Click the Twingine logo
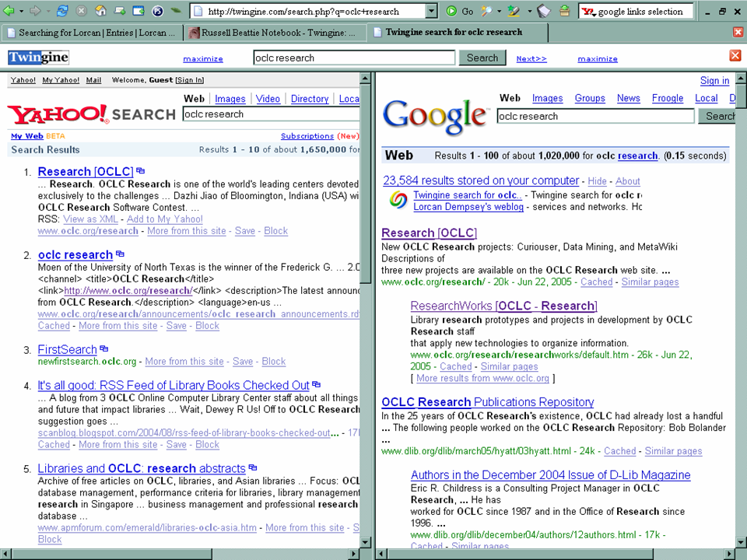The width and height of the screenshot is (747, 560). [x=38, y=58]
